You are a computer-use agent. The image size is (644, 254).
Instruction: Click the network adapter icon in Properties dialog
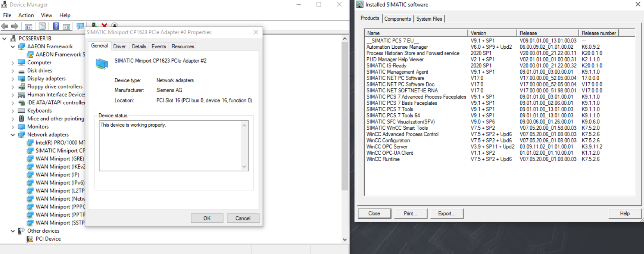pyautogui.click(x=102, y=64)
